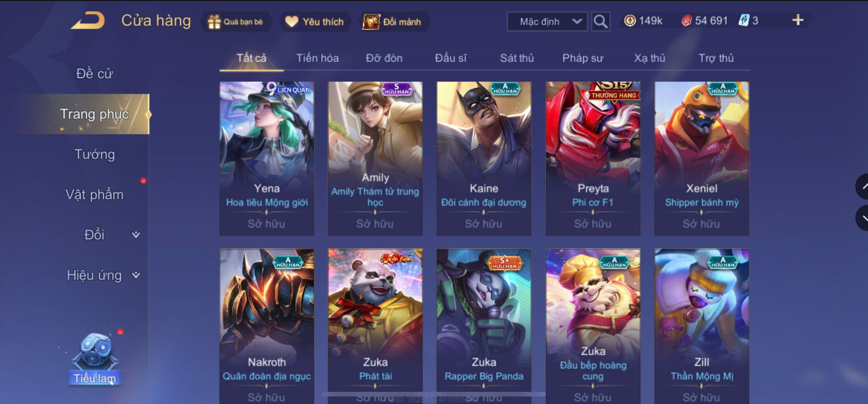Click the red ruby currency icon
The width and height of the screenshot is (868, 404).
(686, 21)
